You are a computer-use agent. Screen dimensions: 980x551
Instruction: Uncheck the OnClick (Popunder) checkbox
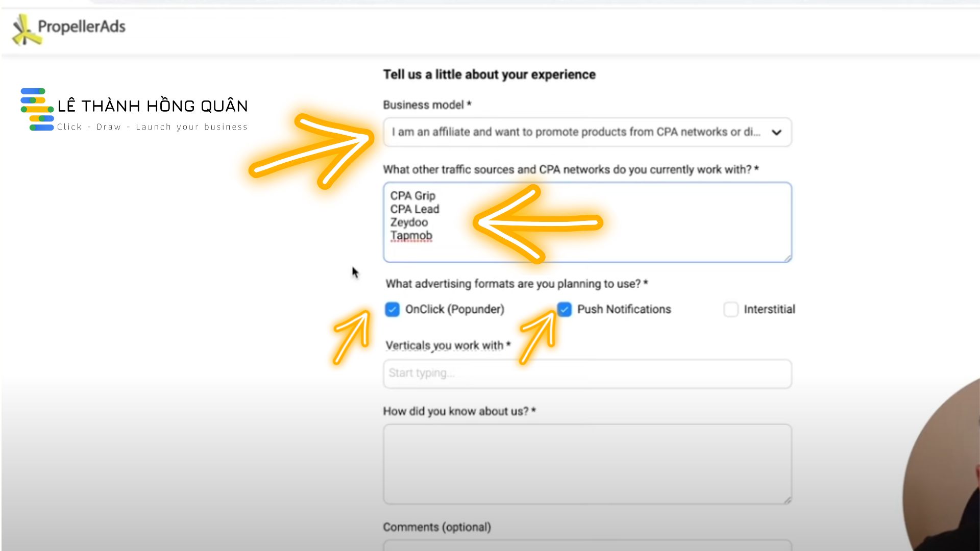tap(392, 309)
